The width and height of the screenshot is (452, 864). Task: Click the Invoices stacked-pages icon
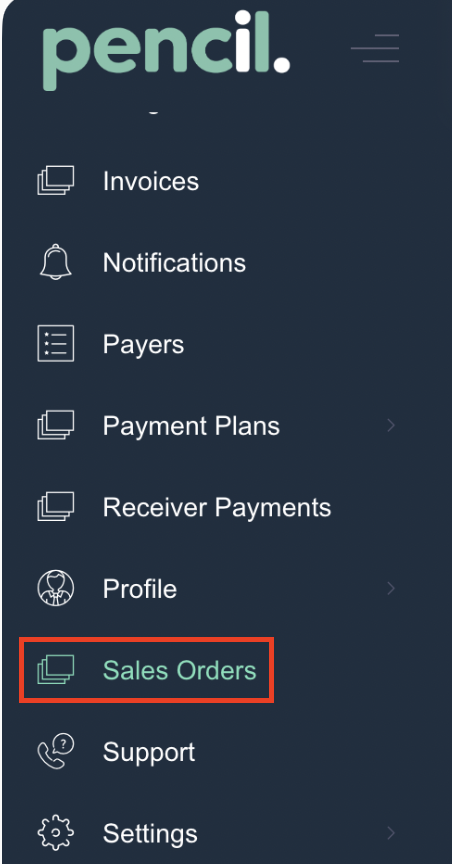click(x=56, y=180)
